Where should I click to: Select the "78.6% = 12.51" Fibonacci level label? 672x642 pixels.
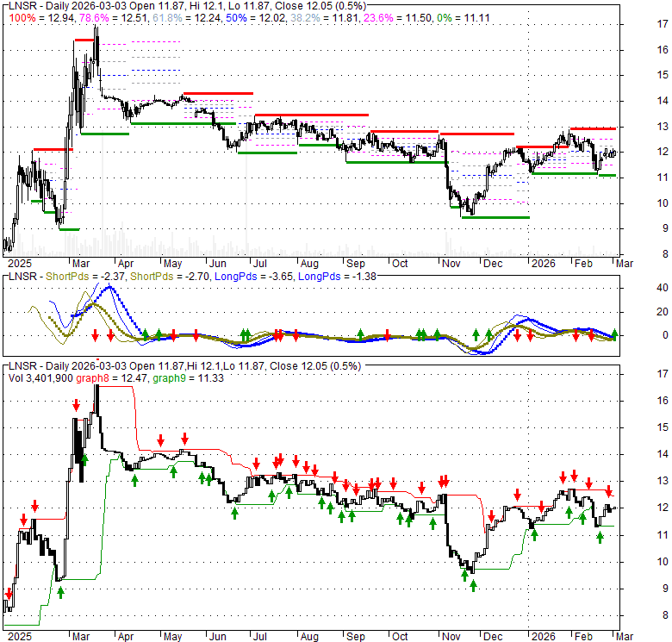pos(104,18)
